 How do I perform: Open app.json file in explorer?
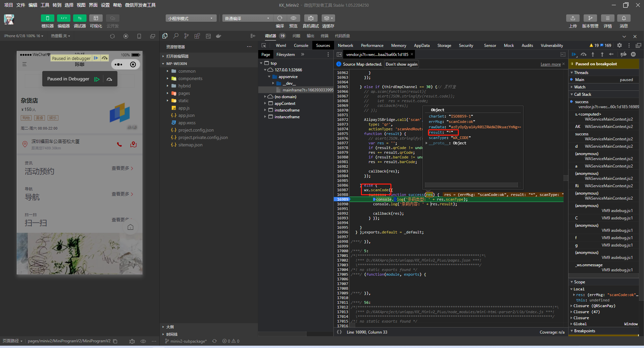point(186,116)
